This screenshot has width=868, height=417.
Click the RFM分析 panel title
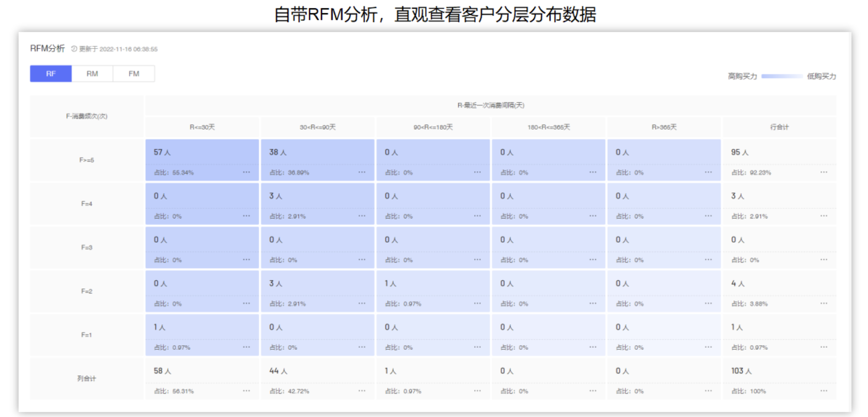[47, 49]
